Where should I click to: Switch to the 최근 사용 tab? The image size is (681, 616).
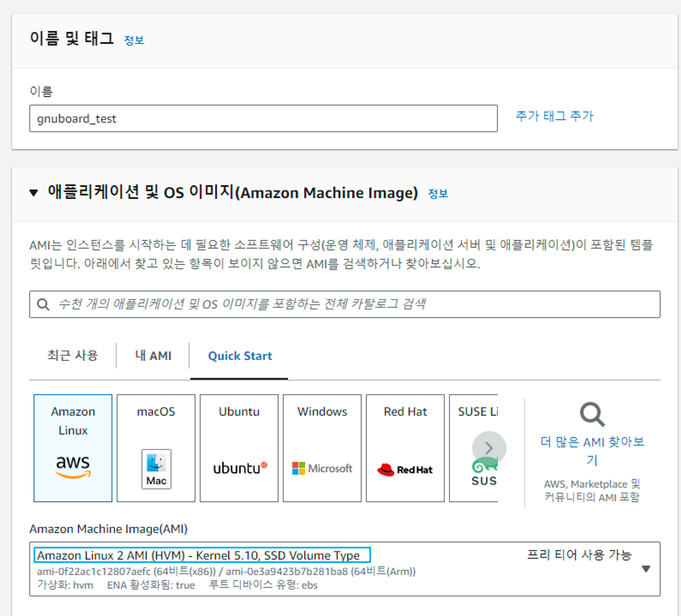pyautogui.click(x=73, y=356)
